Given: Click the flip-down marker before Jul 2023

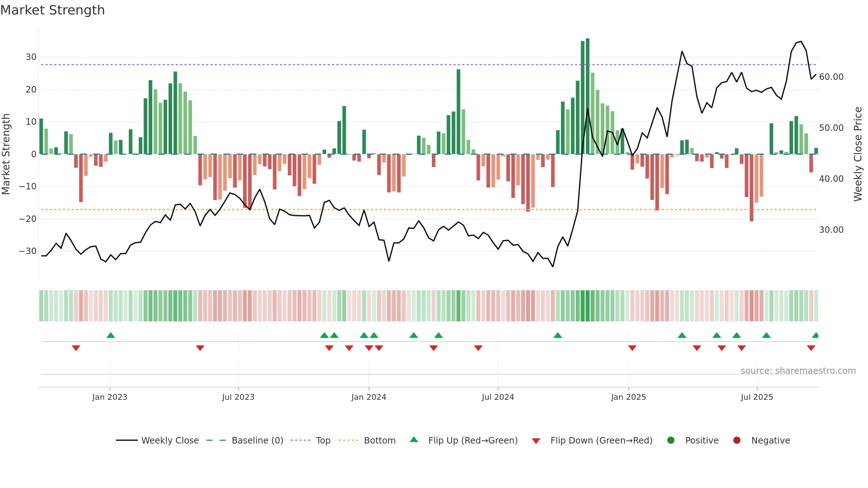Looking at the screenshot, I should pyautogui.click(x=200, y=348).
